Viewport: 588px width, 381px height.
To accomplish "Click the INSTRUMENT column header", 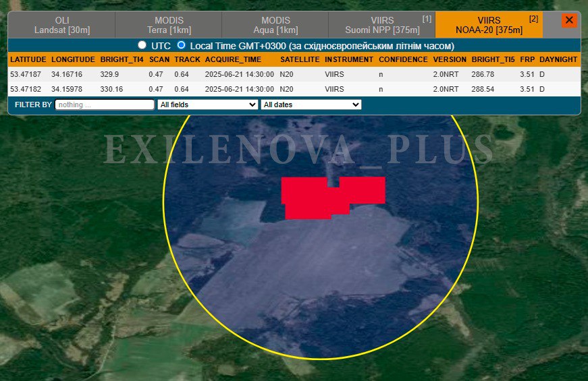I will [x=349, y=59].
